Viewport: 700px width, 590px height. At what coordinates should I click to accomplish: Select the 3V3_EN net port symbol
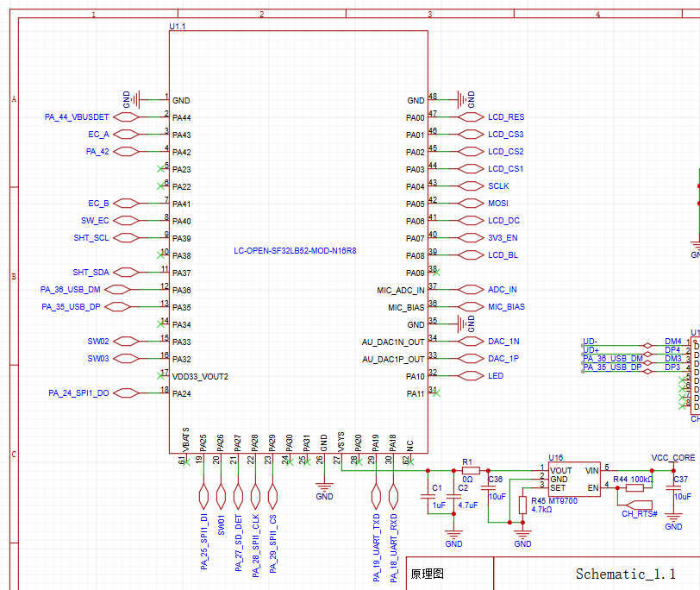tap(471, 237)
